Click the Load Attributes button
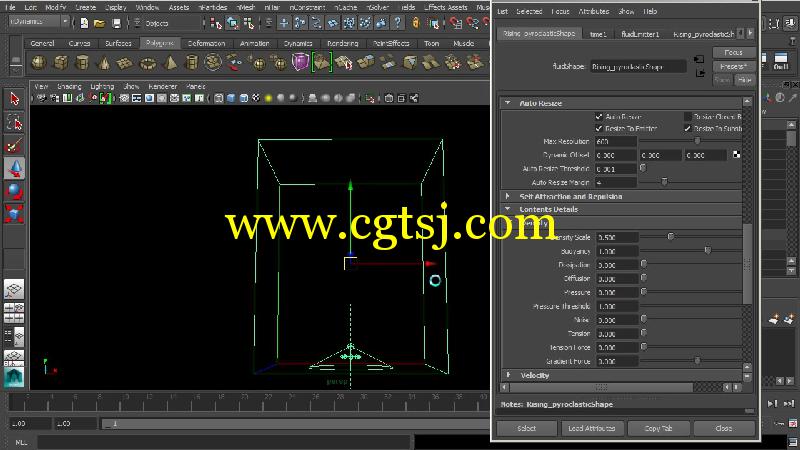This screenshot has height=450, width=800. click(x=592, y=428)
